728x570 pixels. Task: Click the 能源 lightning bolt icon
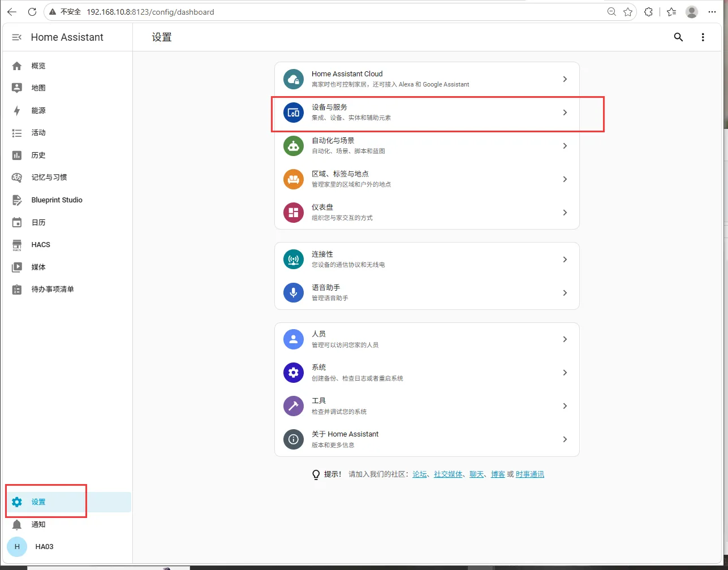(17, 111)
